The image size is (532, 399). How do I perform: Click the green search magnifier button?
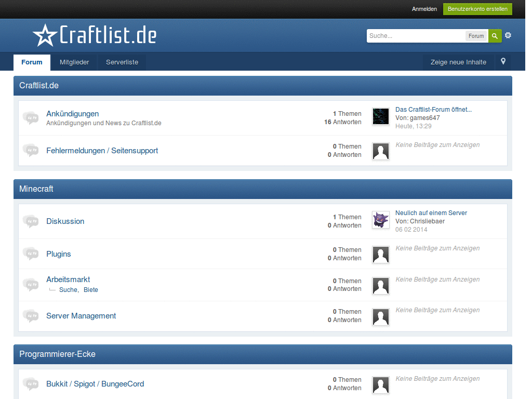click(x=495, y=36)
